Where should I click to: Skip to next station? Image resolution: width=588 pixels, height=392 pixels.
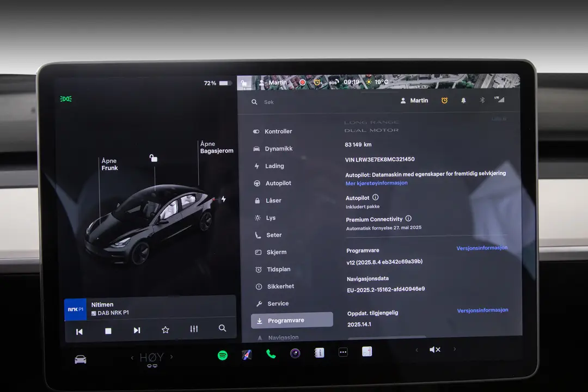pyautogui.click(x=137, y=330)
